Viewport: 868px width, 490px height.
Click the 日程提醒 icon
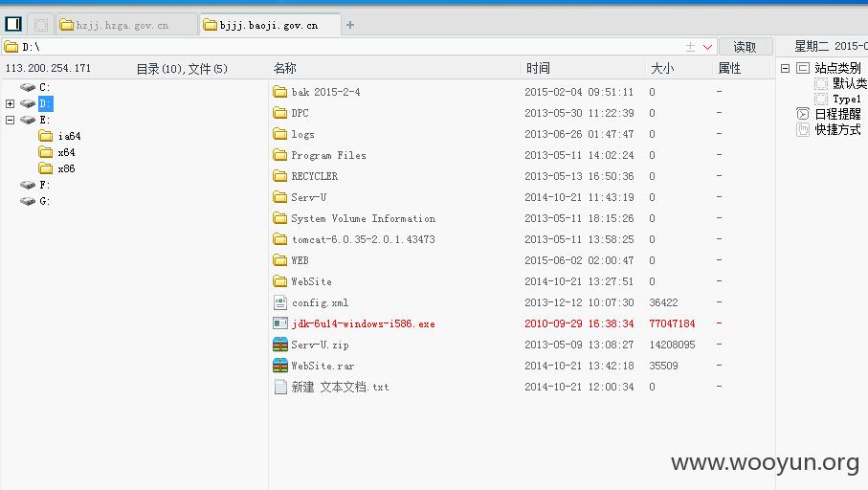pos(803,114)
